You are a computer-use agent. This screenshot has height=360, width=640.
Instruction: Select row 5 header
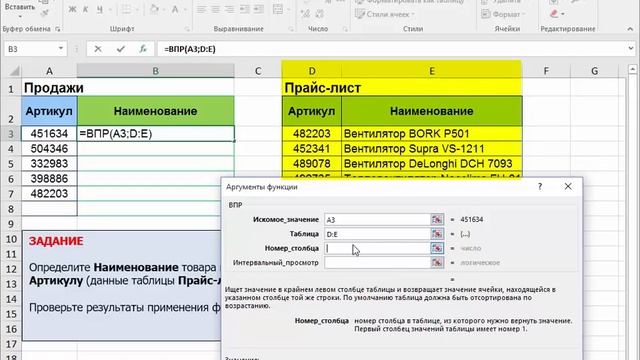11,164
